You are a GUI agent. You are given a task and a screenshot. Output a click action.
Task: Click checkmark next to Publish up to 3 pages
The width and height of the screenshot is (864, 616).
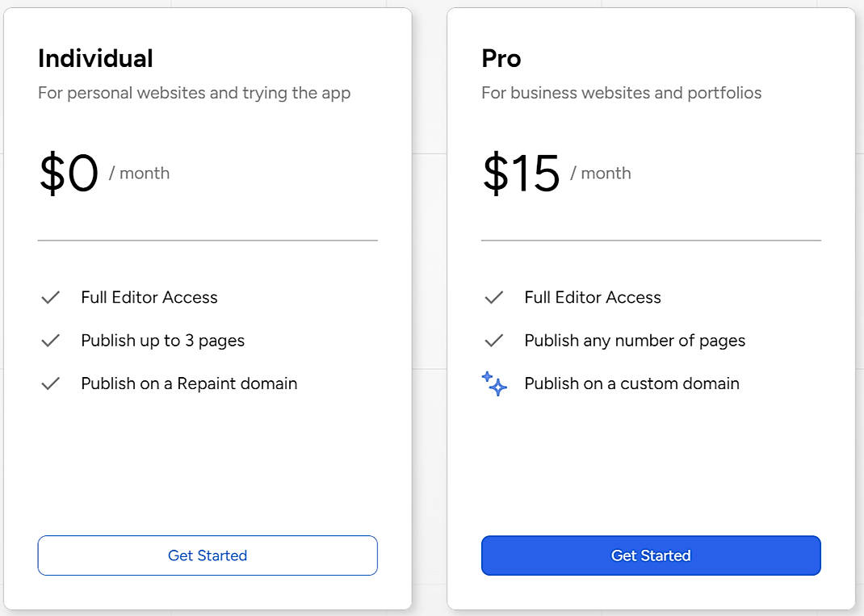[50, 341]
